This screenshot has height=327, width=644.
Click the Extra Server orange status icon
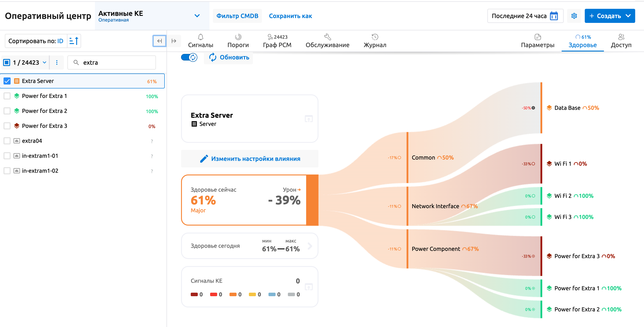coord(17,81)
